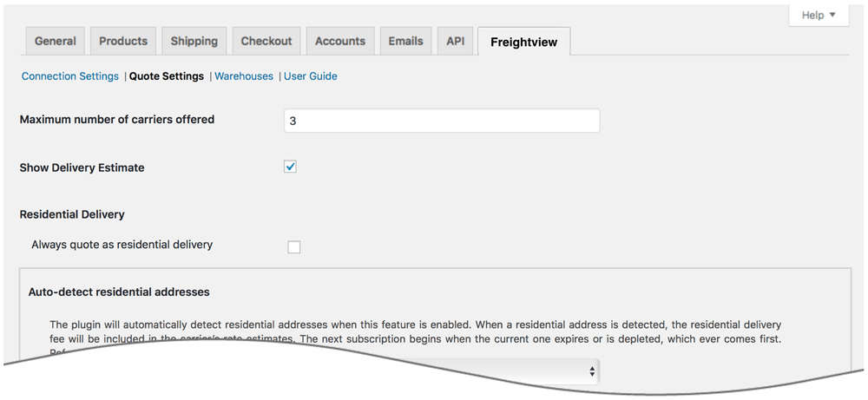
Task: Open the General tab
Action: pos(56,41)
